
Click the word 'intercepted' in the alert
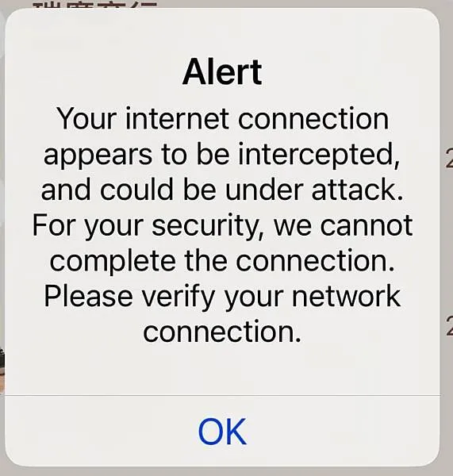tap(319, 155)
